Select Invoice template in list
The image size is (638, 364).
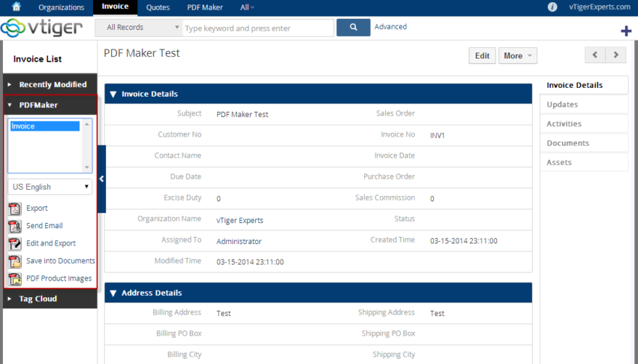point(45,126)
